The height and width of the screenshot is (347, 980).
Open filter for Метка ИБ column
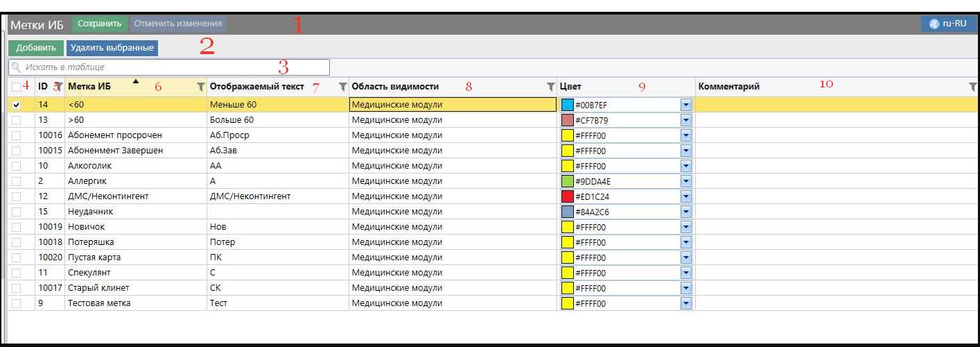coord(200,87)
